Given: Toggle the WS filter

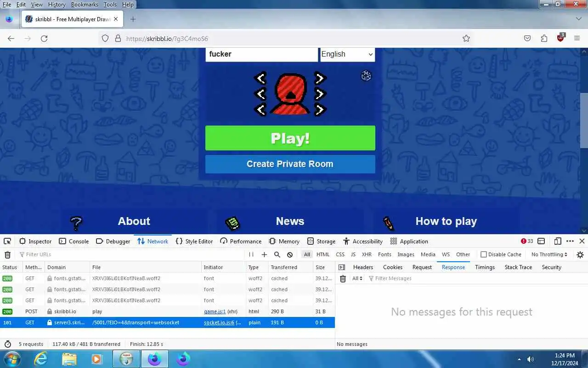Looking at the screenshot, I should (446, 254).
